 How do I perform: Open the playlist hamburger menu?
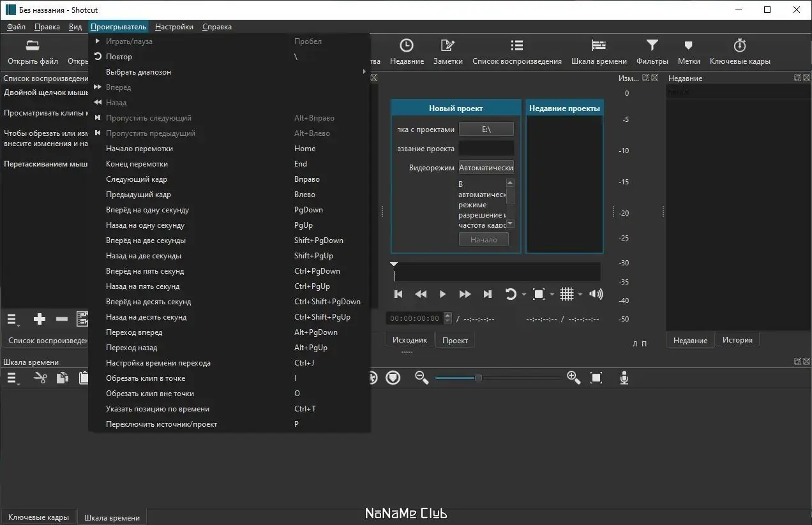[12, 319]
